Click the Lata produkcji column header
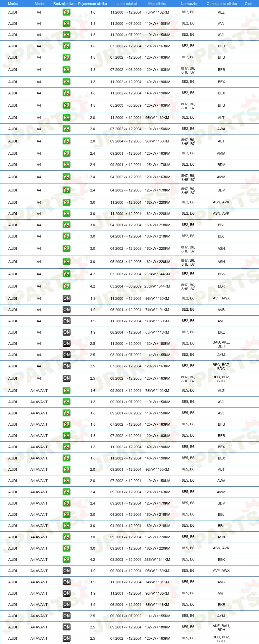Viewport: 259px width, 644px height. tap(126, 4)
